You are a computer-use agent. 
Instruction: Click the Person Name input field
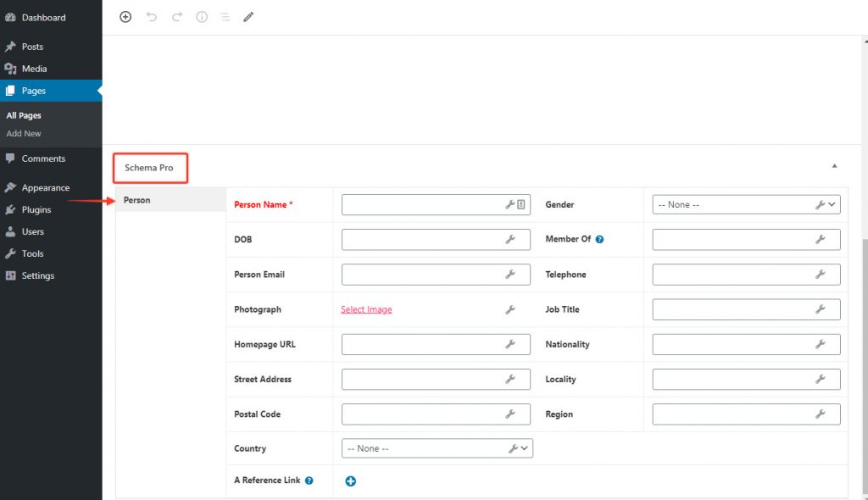tap(422, 205)
